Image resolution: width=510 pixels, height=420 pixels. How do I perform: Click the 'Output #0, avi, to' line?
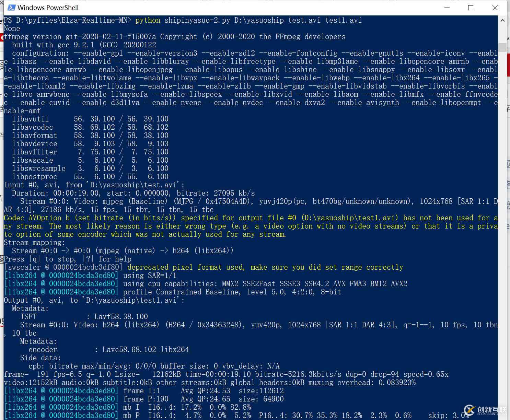tap(94, 300)
